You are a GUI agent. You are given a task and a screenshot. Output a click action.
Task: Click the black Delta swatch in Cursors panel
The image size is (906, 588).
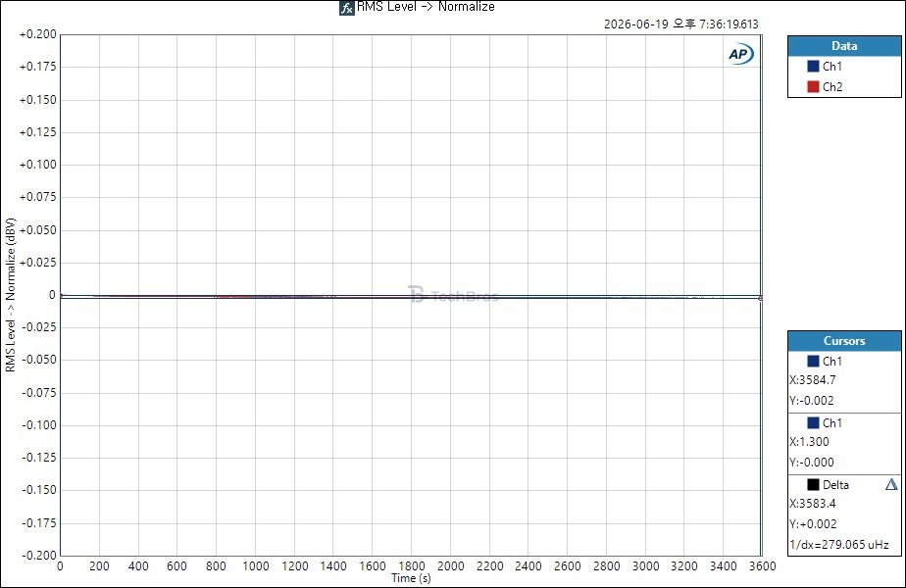click(x=813, y=484)
